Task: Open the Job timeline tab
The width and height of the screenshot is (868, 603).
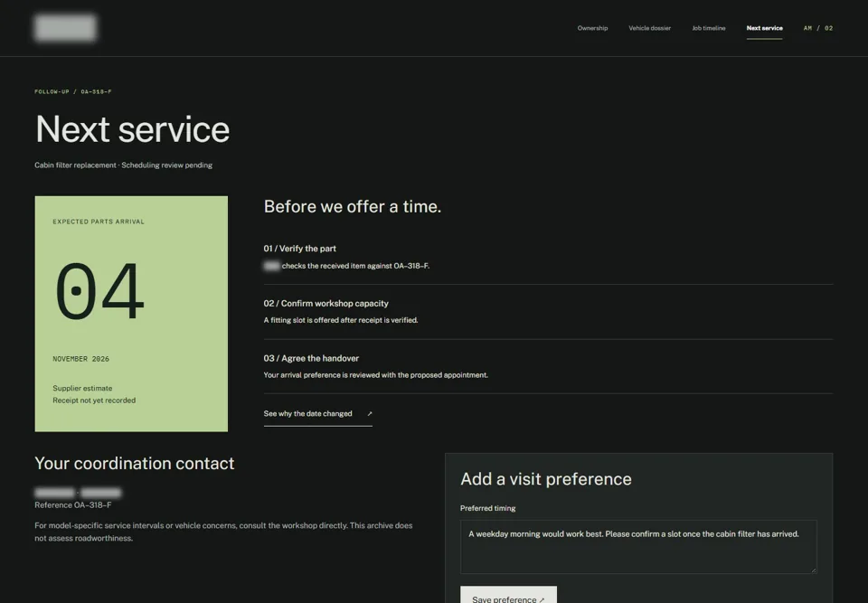Action: [709, 28]
